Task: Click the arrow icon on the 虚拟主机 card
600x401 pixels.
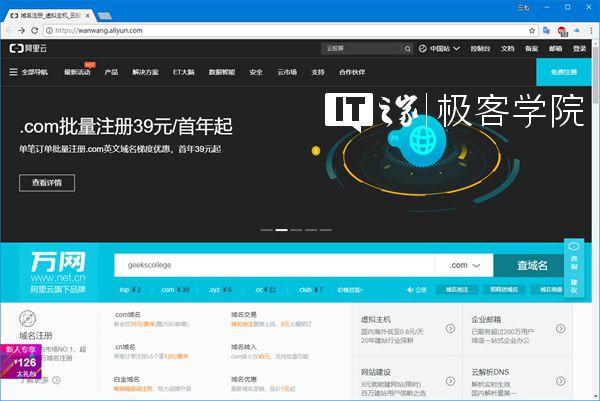Action: coord(450,328)
